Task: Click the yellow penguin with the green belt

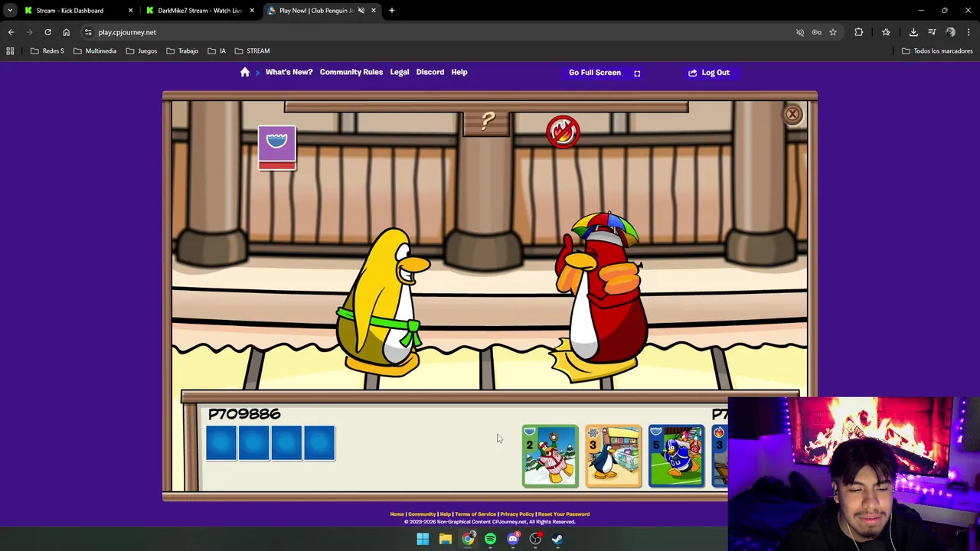Action: click(383, 302)
